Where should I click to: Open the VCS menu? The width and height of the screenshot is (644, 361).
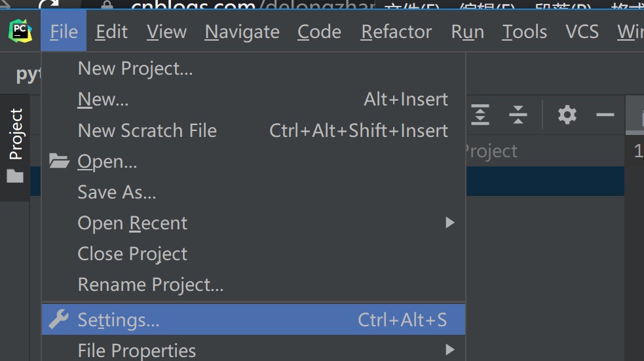tap(582, 31)
